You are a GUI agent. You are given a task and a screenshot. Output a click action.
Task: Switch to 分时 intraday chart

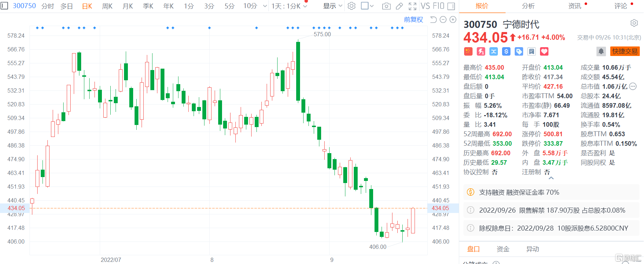coord(48,6)
